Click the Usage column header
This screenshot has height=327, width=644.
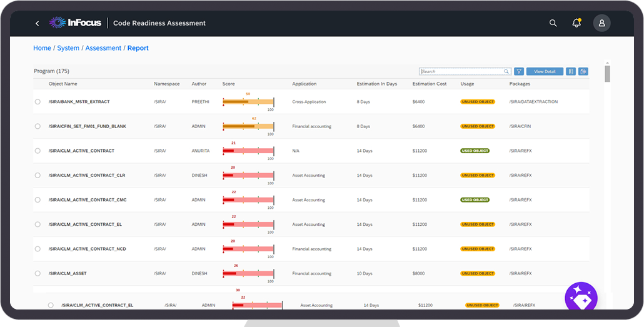(x=467, y=84)
